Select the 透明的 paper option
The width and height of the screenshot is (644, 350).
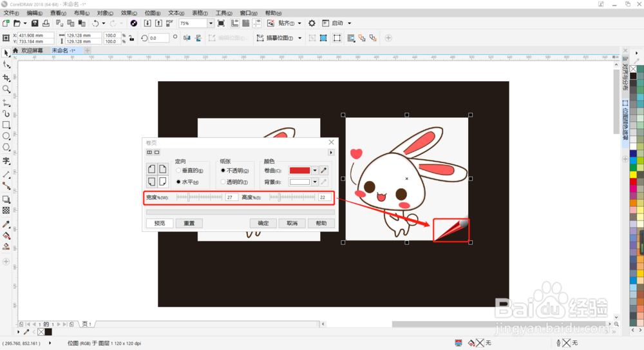(223, 182)
